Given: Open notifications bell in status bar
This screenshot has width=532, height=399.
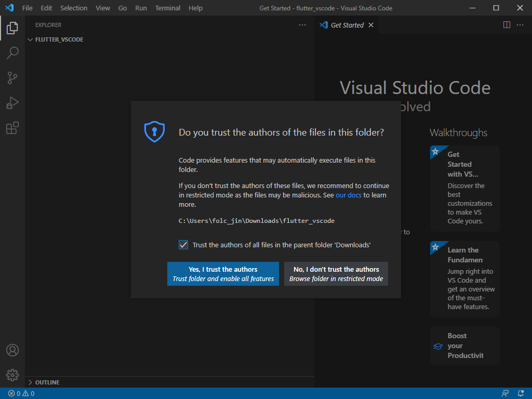Looking at the screenshot, I should pos(521,394).
